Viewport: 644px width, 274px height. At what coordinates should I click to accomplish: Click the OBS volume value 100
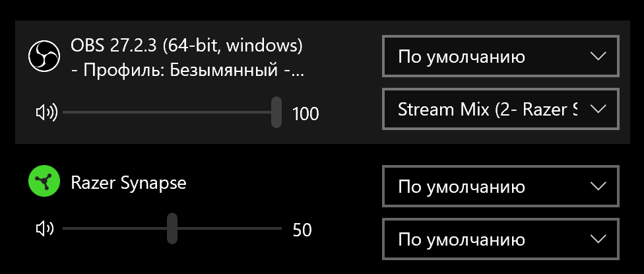pyautogui.click(x=306, y=114)
